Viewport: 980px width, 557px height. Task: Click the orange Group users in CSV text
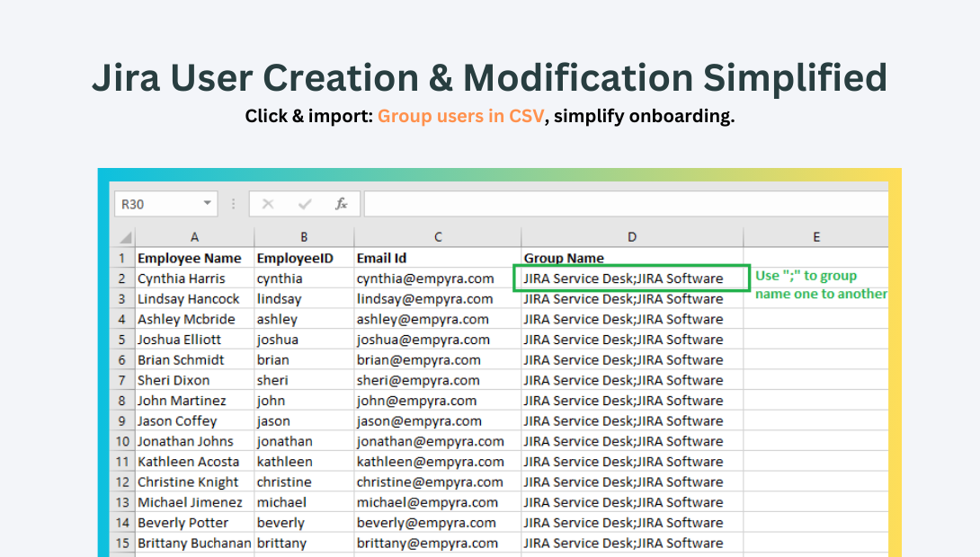pos(459,116)
